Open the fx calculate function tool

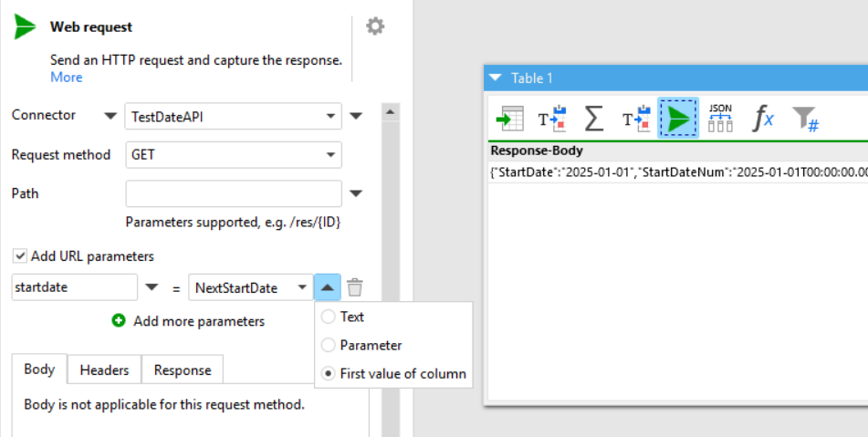pos(762,119)
